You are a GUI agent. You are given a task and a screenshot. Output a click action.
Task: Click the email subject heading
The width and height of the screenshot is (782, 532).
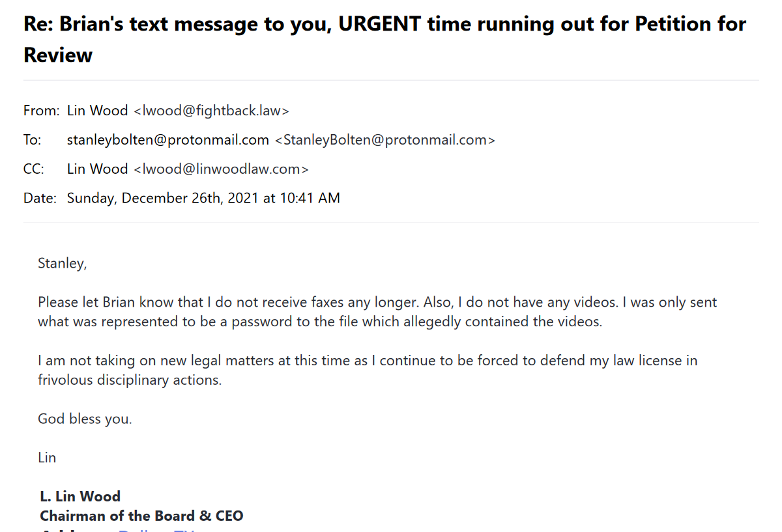[x=384, y=39]
